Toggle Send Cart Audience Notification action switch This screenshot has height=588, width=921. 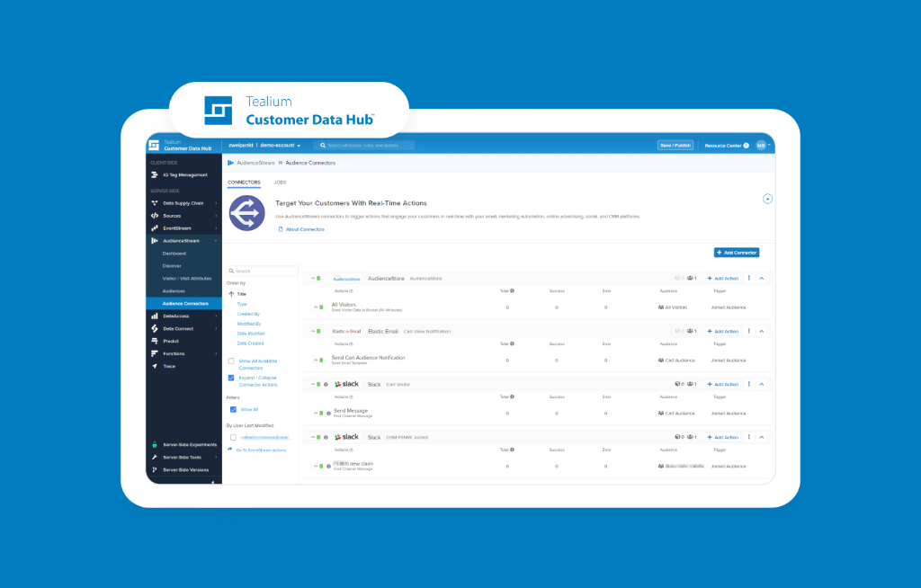[319, 361]
